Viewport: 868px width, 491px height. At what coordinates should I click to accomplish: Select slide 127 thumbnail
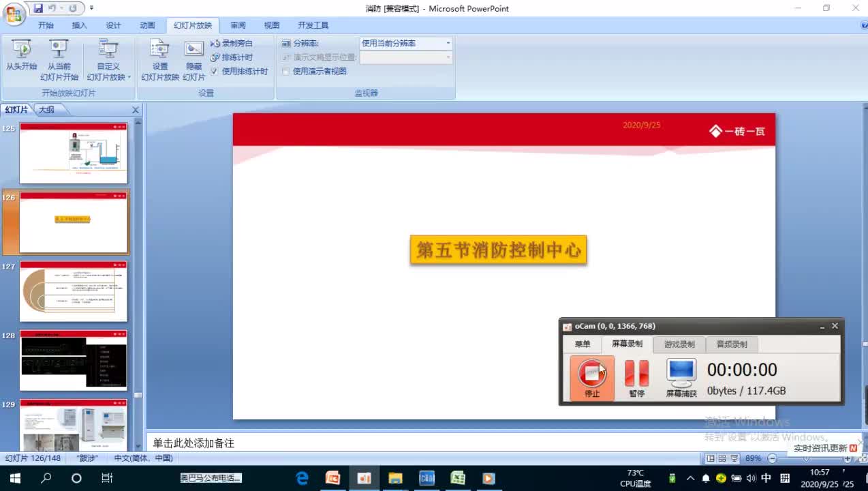click(x=74, y=291)
